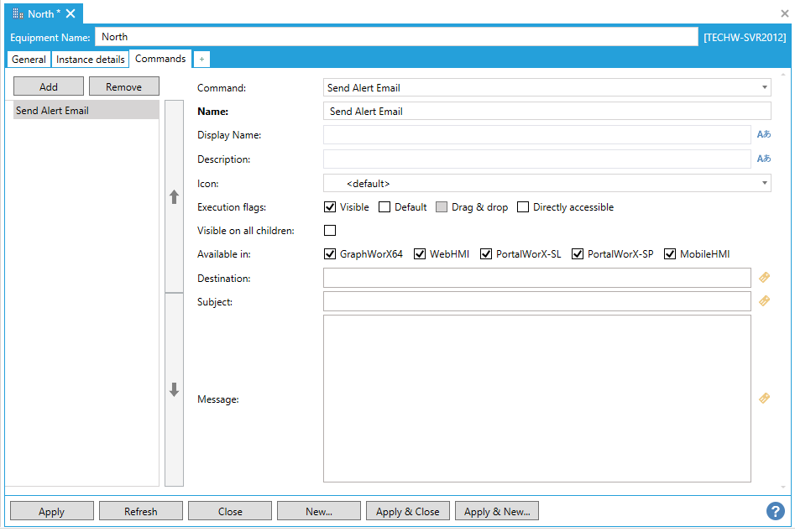Open the language alias icon for Display Name
This screenshot has height=532, width=795.
tap(763, 134)
